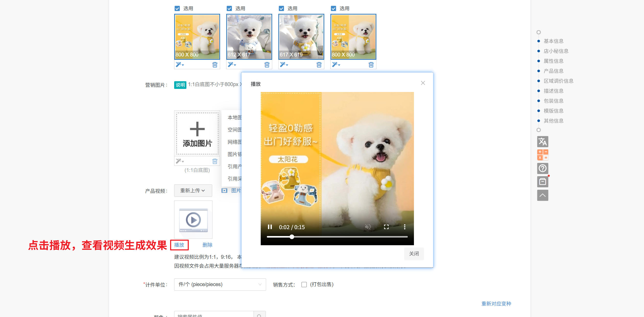Image resolution: width=644 pixels, height=317 pixels.
Task: Go to 描述信息 section in side navigation
Action: coord(553,91)
